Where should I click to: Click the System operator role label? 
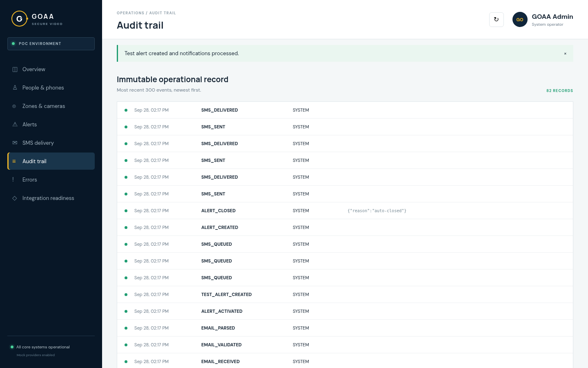click(x=548, y=25)
